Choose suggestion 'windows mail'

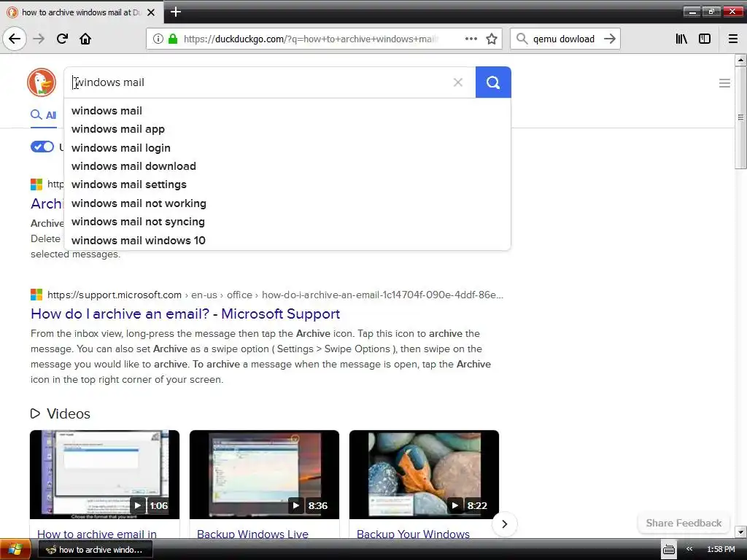tap(287, 111)
